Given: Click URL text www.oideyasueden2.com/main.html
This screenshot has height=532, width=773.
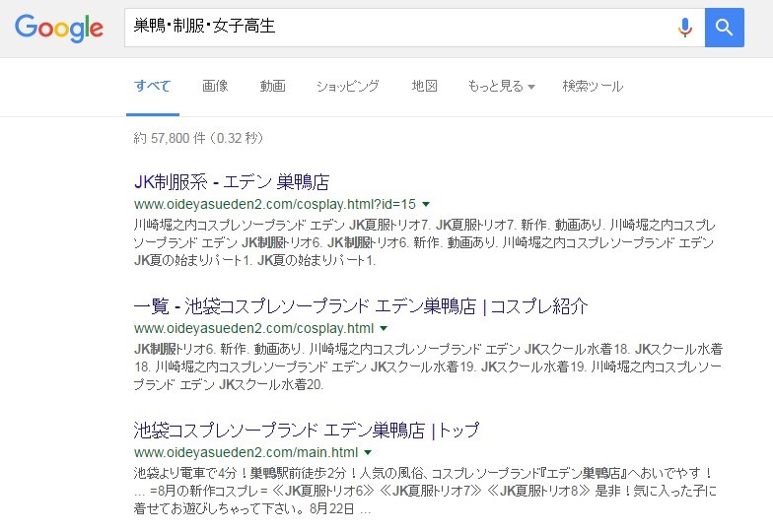Looking at the screenshot, I should 246,452.
